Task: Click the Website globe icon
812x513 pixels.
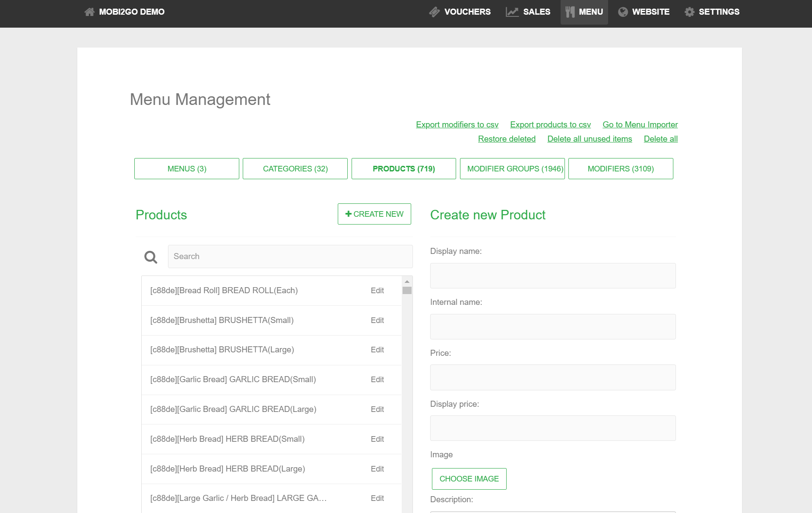Action: pyautogui.click(x=622, y=12)
